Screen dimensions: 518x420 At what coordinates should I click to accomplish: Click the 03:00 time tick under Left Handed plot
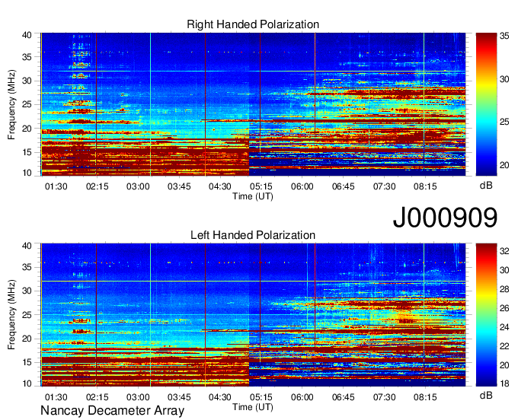tap(138, 397)
